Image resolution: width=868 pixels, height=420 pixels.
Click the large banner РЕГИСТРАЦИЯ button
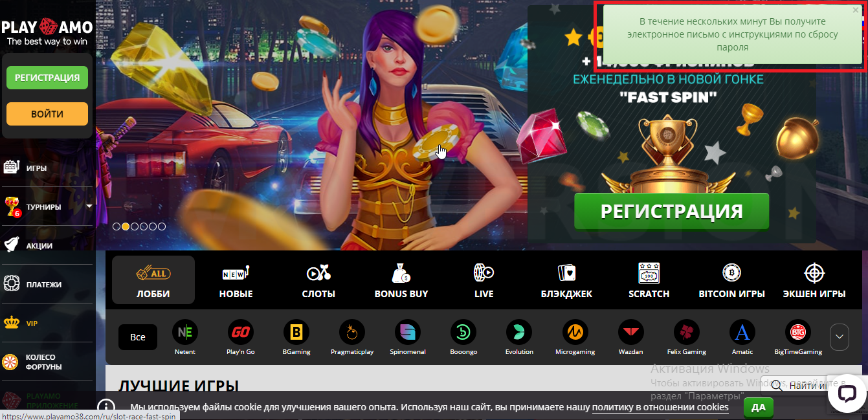(x=671, y=211)
